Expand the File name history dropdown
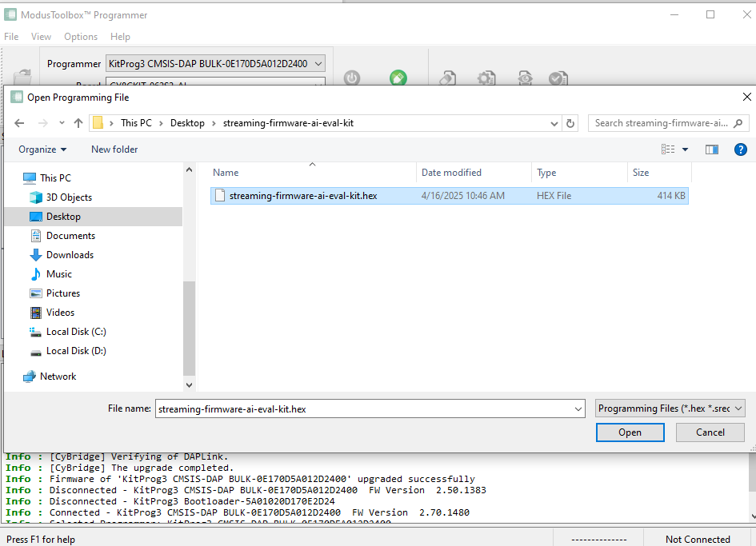This screenshot has height=546, width=756. click(578, 409)
